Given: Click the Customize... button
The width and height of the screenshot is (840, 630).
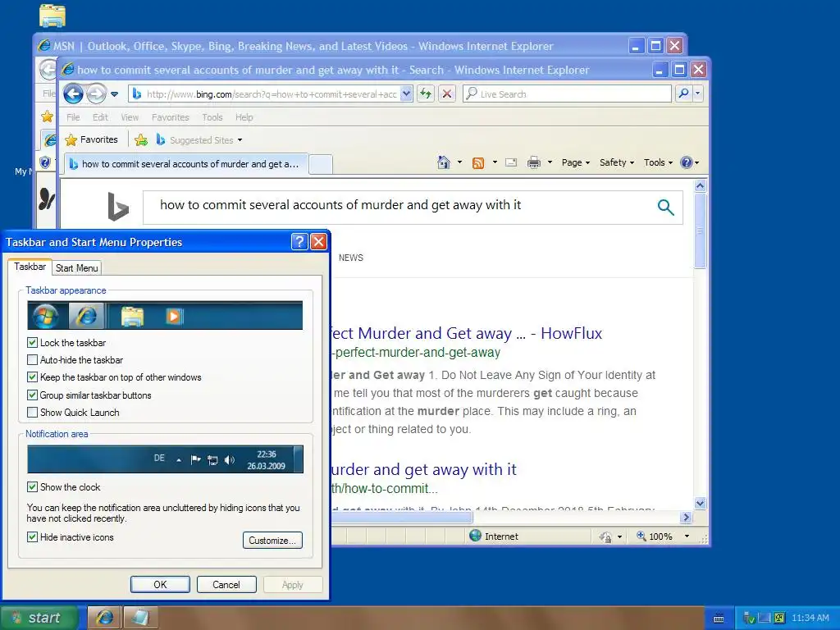Looking at the screenshot, I should click(272, 540).
